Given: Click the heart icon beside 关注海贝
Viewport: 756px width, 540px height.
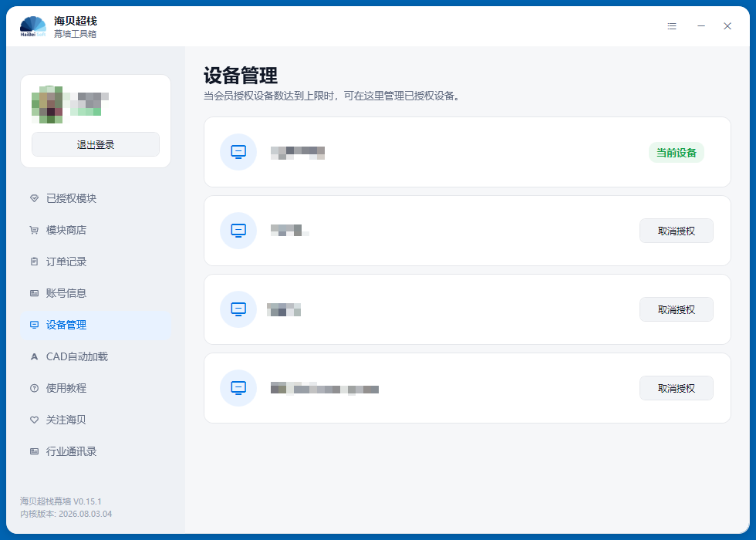Looking at the screenshot, I should tap(34, 420).
